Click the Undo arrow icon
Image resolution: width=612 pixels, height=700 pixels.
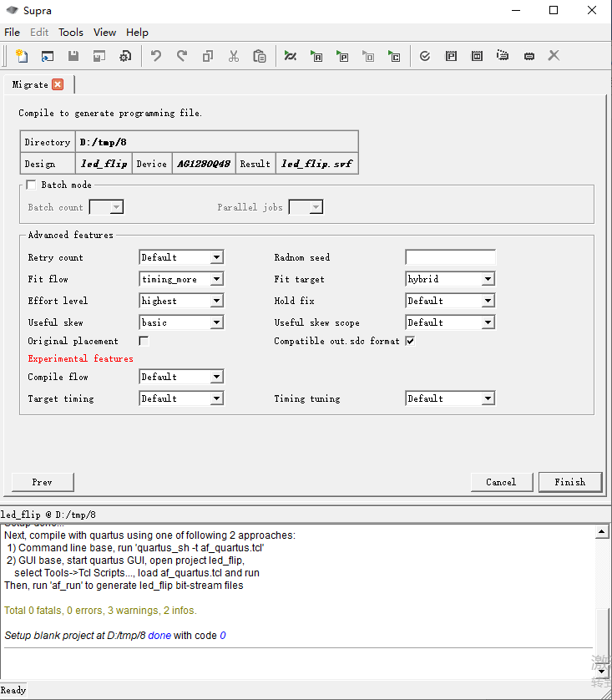[155, 56]
